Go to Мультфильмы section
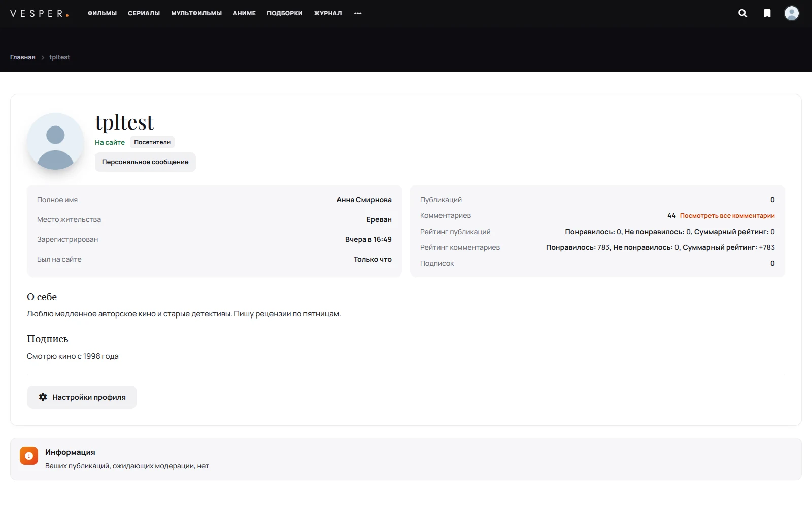The width and height of the screenshot is (812, 508). (x=196, y=13)
